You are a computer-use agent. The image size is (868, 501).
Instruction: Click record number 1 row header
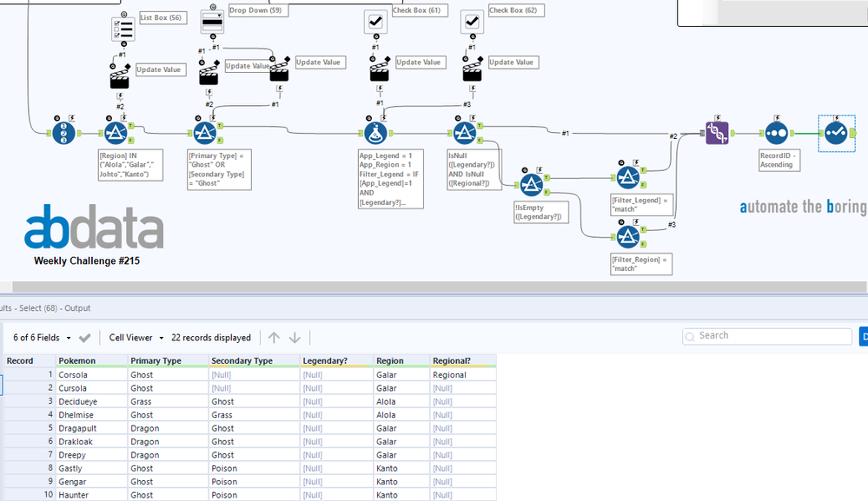click(30, 374)
